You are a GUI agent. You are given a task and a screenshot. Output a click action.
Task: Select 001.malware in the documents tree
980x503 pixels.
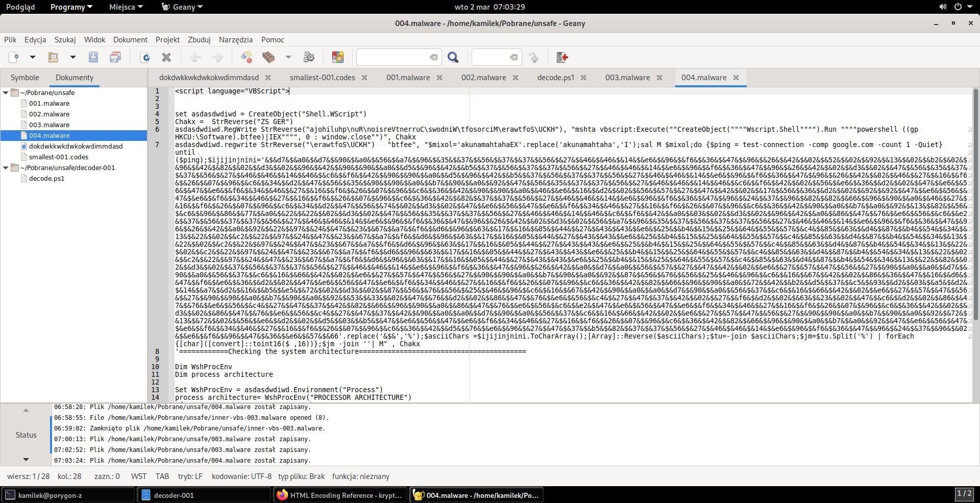[x=49, y=104]
